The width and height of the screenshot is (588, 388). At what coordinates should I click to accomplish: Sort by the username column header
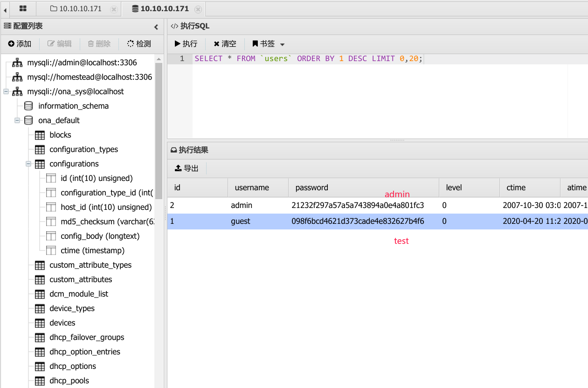[x=258, y=187]
